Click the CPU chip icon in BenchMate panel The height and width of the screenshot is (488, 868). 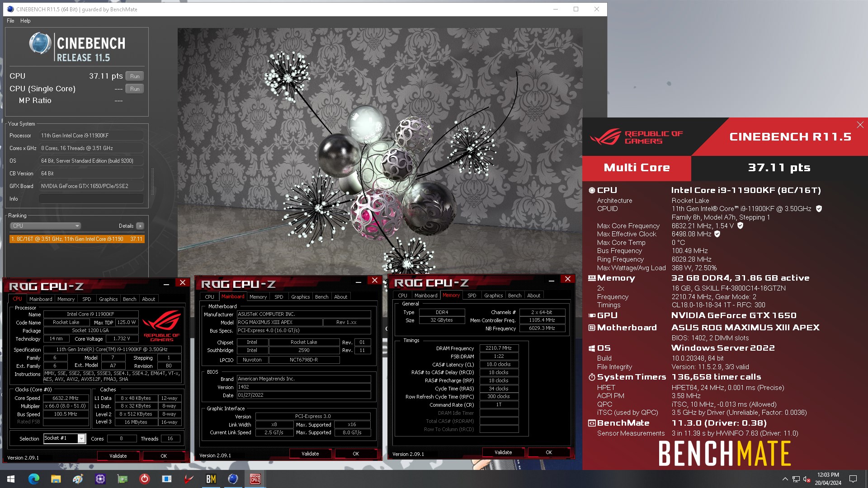click(x=591, y=190)
